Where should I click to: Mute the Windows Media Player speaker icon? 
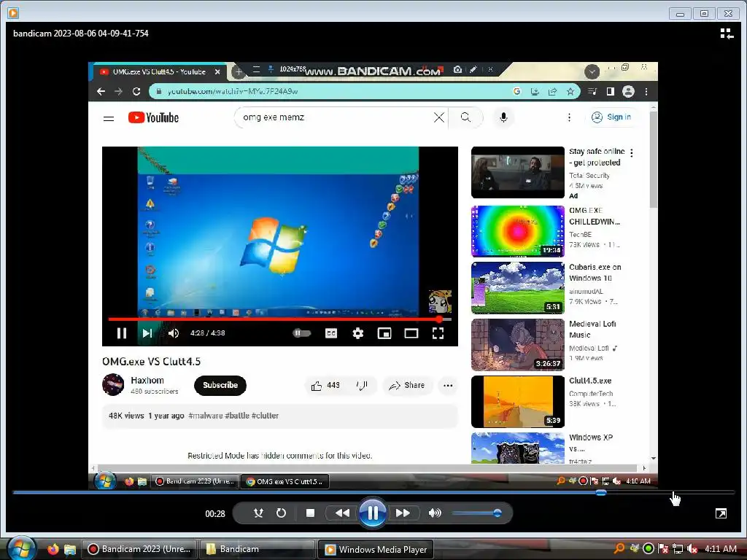click(x=435, y=513)
